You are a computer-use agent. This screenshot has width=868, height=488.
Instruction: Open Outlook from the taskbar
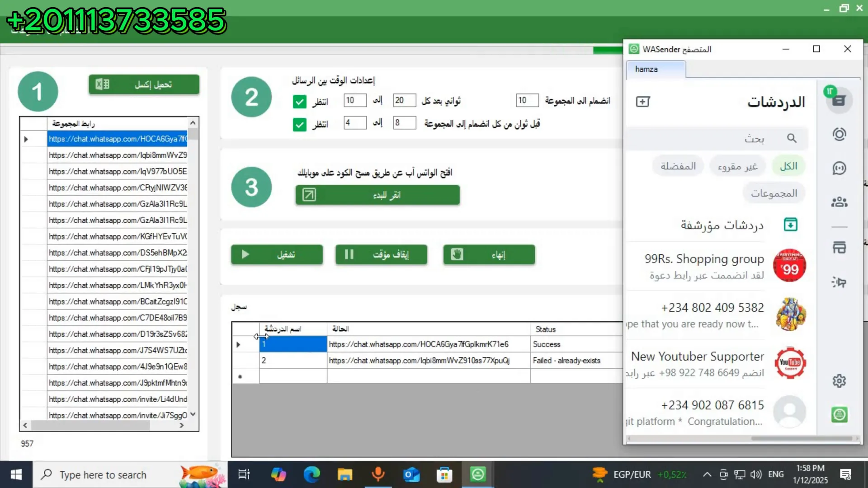[411, 474]
